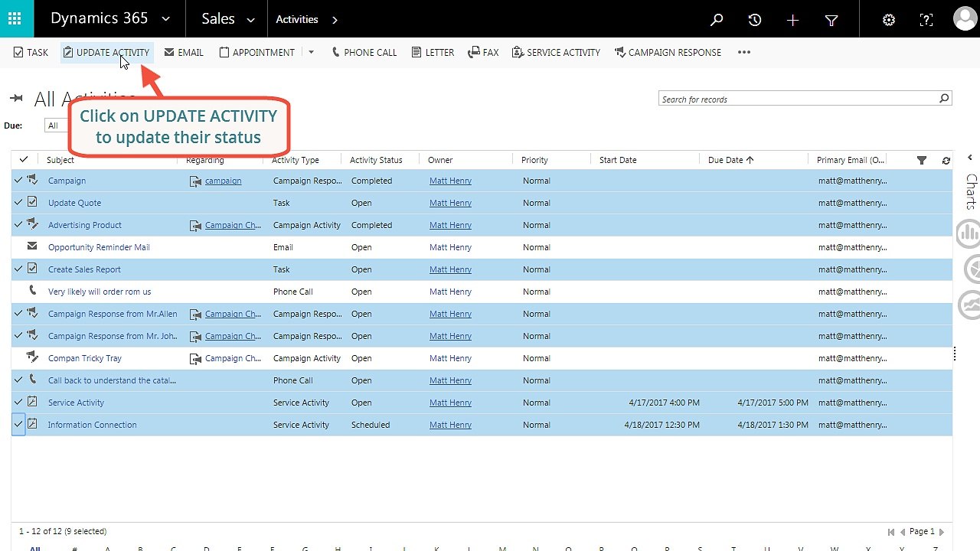Click the phone icon in Very likely will order row

32,291
